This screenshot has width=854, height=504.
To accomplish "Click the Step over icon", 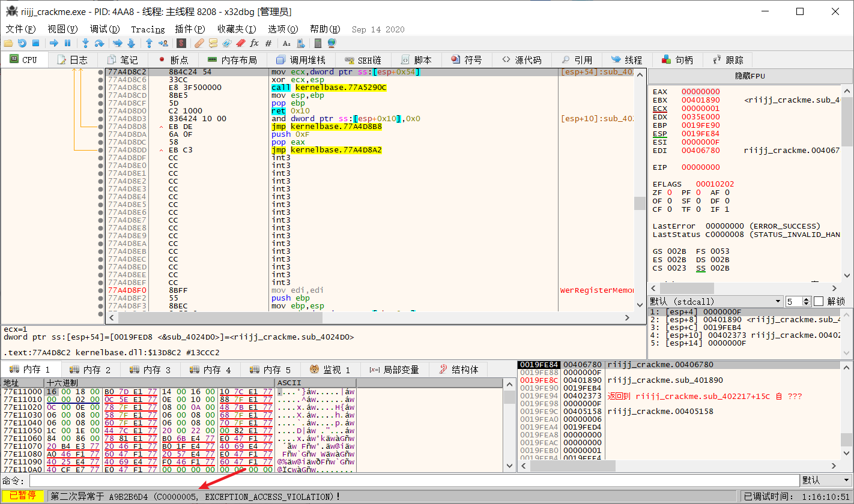I will 100,43.
